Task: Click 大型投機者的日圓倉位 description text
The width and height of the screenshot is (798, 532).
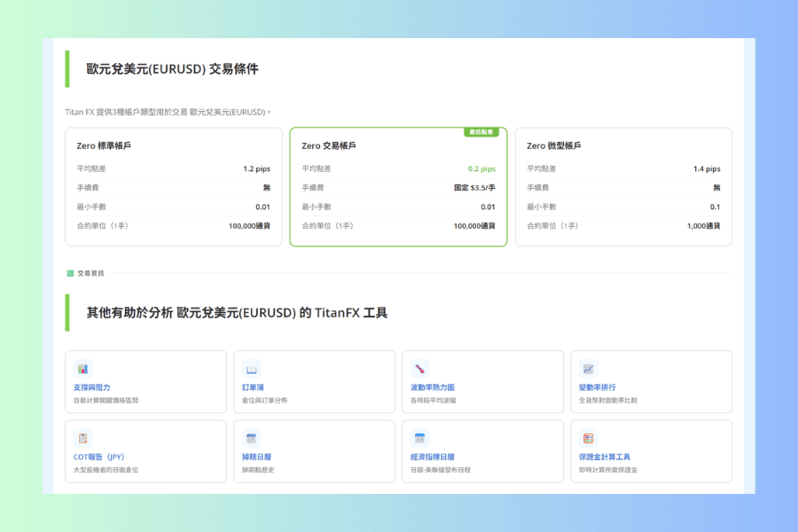Action: coord(106,469)
